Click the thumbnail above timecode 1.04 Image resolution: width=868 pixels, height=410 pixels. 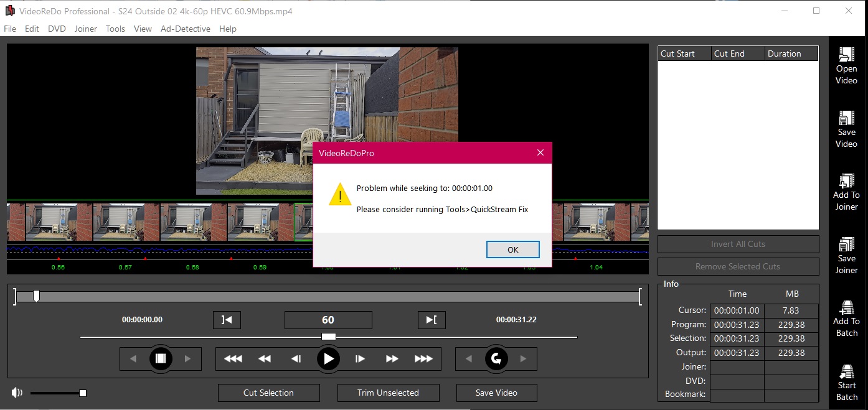tap(597, 222)
